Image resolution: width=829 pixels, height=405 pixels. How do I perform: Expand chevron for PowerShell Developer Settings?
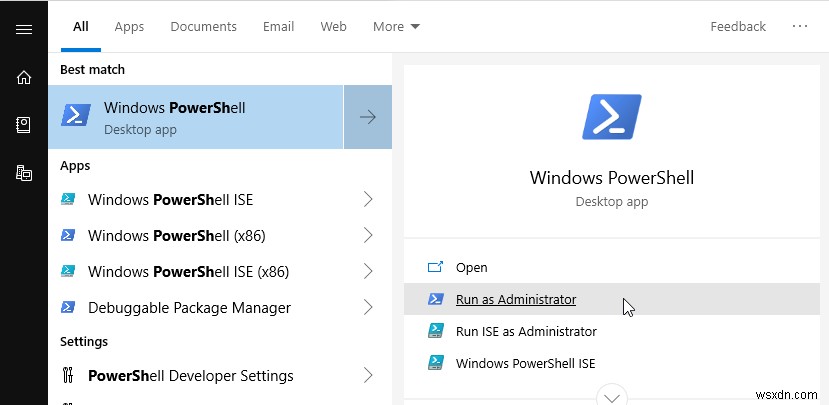pos(369,375)
